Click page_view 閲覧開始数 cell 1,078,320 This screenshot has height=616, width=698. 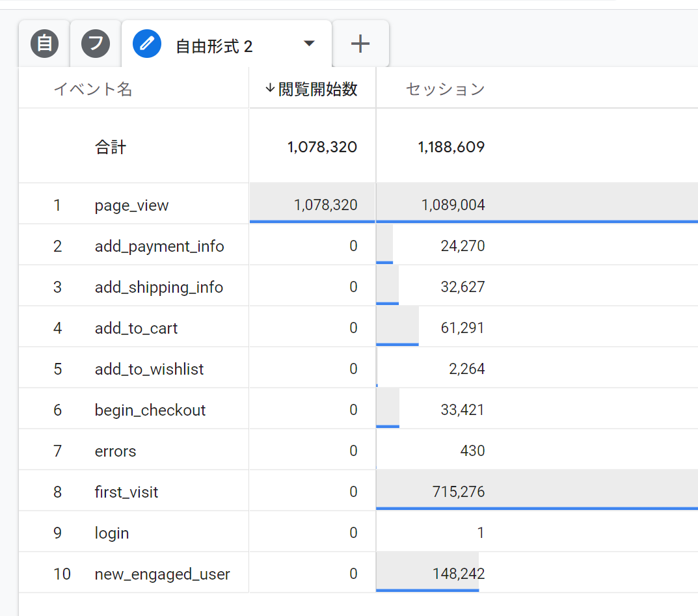point(326,205)
